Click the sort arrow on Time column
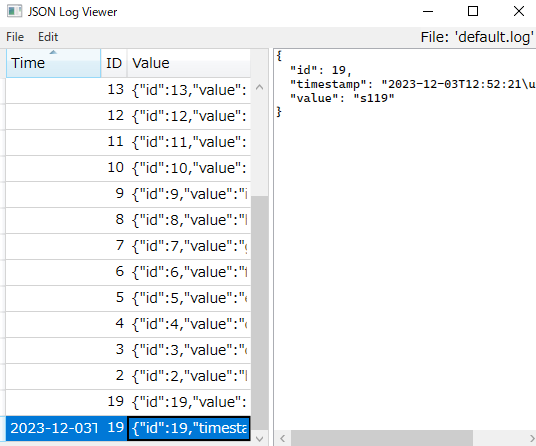This screenshot has height=446, width=536. click(x=53, y=52)
